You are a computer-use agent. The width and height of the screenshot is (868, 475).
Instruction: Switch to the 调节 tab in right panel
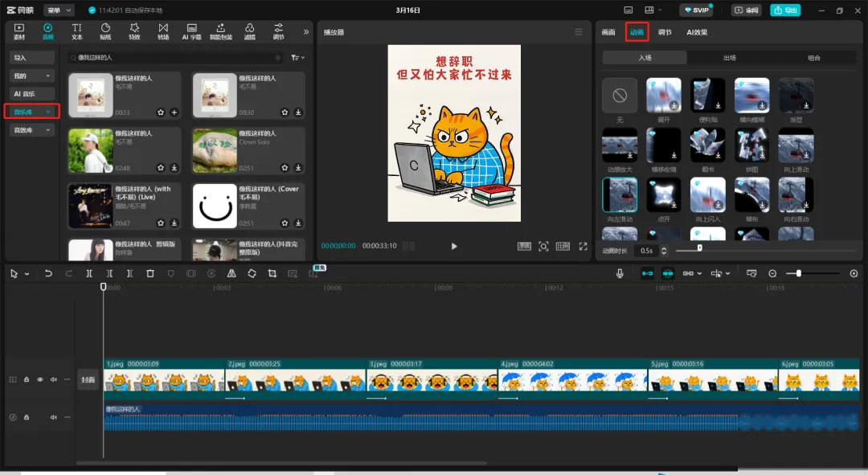click(x=665, y=32)
